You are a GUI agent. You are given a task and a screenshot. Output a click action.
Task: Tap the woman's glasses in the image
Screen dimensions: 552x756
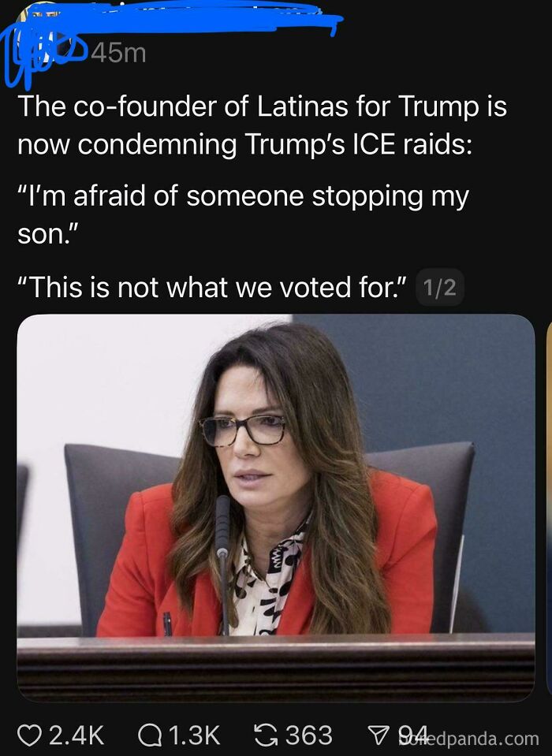[243, 430]
